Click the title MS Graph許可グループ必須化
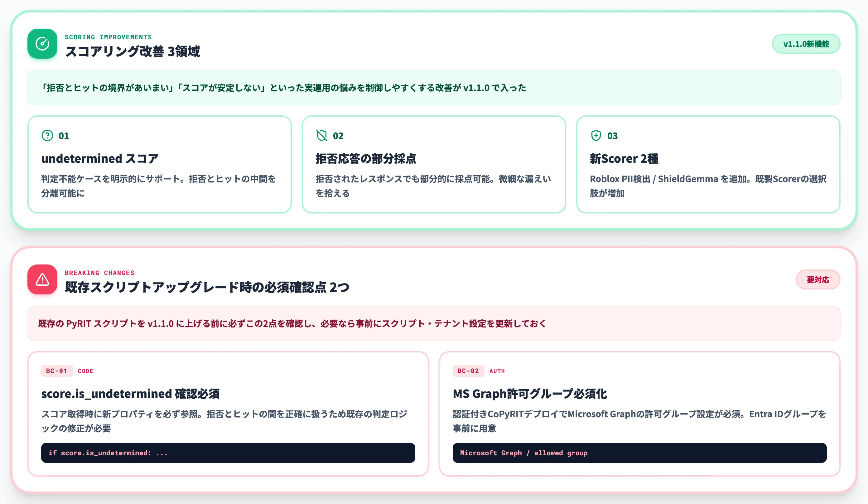 pos(530,393)
